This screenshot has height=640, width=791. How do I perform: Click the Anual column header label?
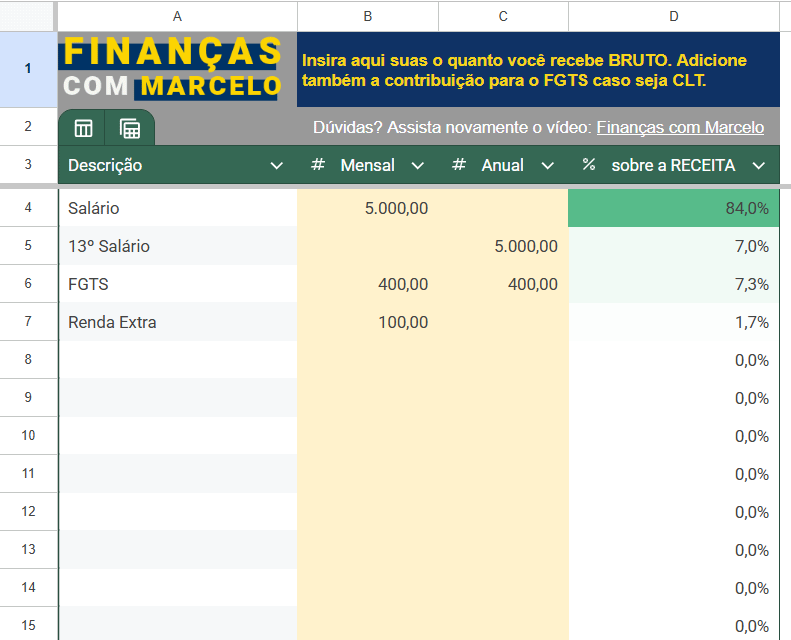(502, 165)
